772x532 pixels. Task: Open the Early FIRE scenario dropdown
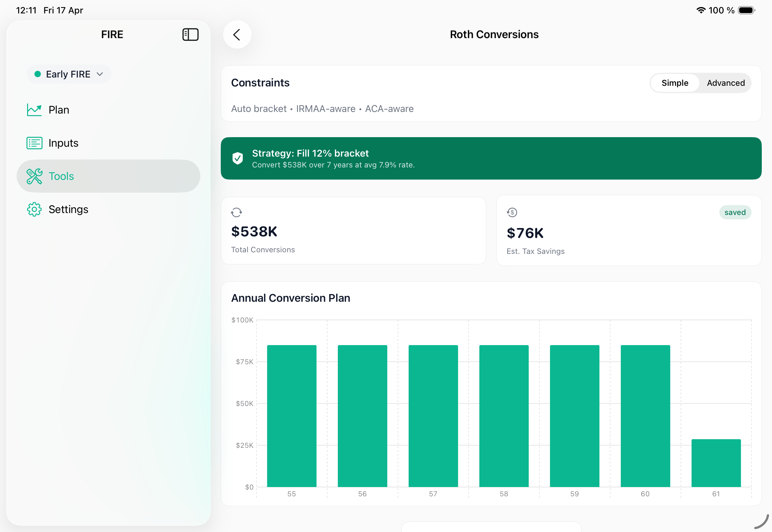(x=69, y=74)
